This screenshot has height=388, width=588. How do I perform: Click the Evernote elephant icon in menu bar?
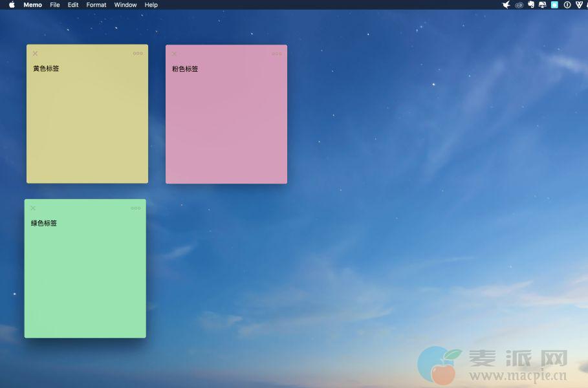tap(531, 5)
